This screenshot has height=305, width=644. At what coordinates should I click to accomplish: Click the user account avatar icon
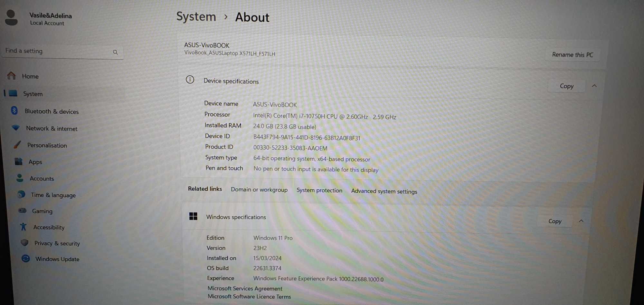click(11, 18)
